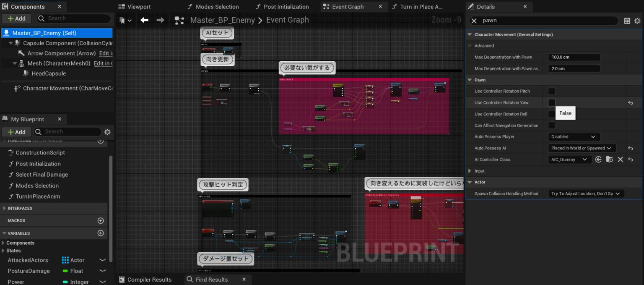
Task: Click the bookmarks icon in the graph toolbar
Action: pyautogui.click(x=121, y=20)
